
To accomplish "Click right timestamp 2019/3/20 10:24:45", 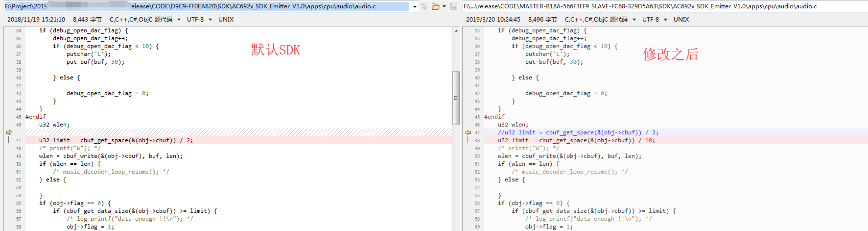I will point(493,20).
